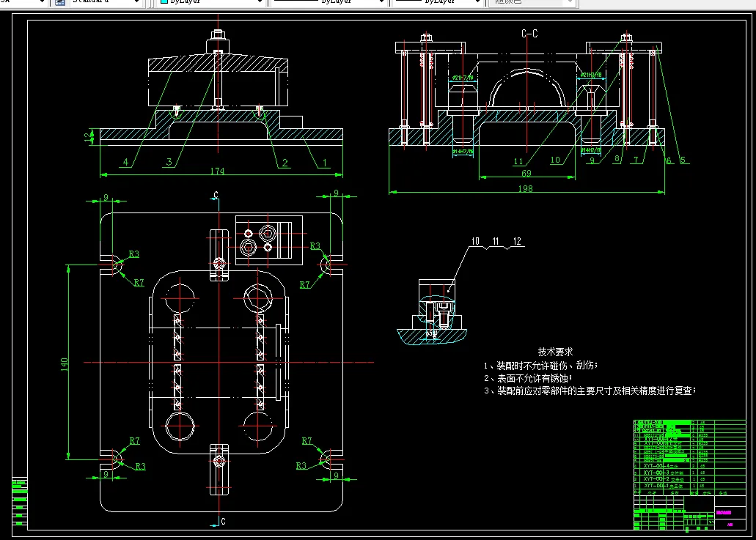Select the 技术要求 heading text
This screenshot has height=540, width=756.
click(x=555, y=352)
